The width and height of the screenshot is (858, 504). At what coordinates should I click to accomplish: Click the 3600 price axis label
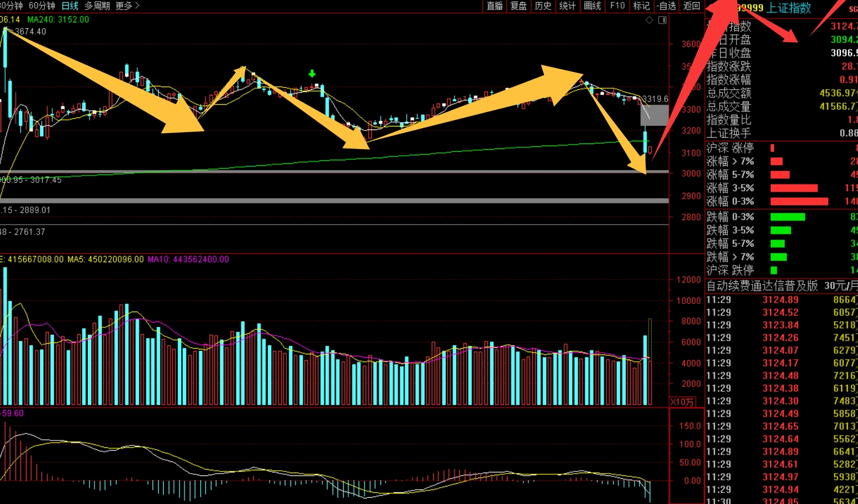click(691, 44)
